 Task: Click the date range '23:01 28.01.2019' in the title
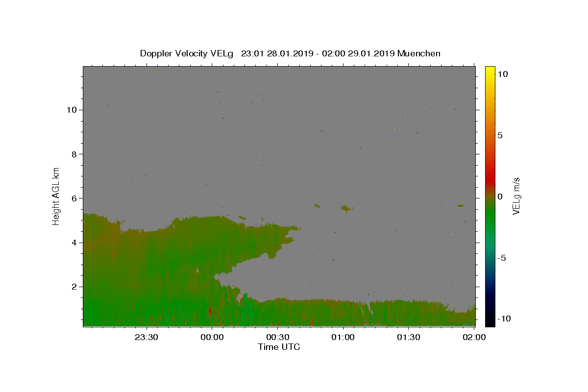coord(276,53)
